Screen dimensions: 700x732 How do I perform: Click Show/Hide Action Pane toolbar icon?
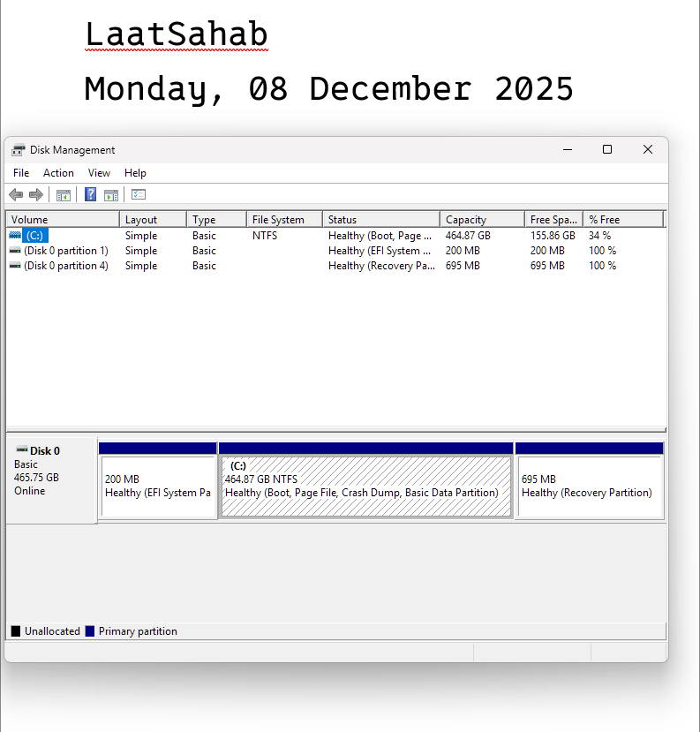[x=111, y=194]
